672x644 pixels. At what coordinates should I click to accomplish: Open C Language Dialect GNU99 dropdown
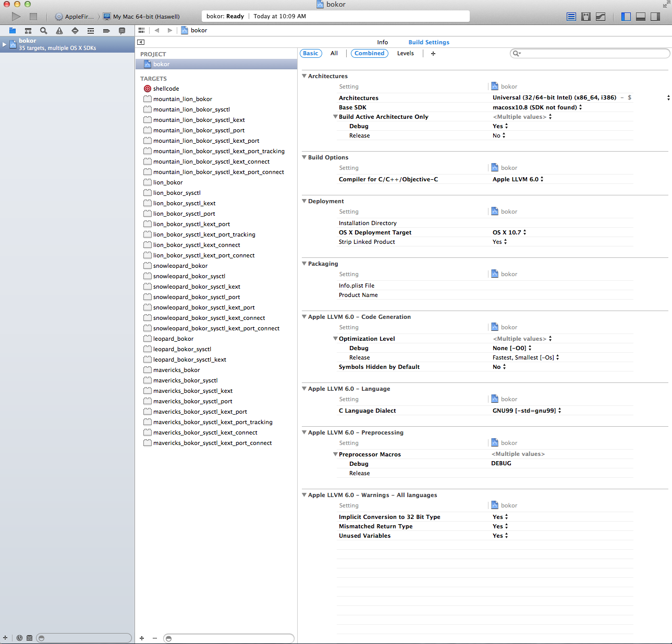(x=527, y=411)
